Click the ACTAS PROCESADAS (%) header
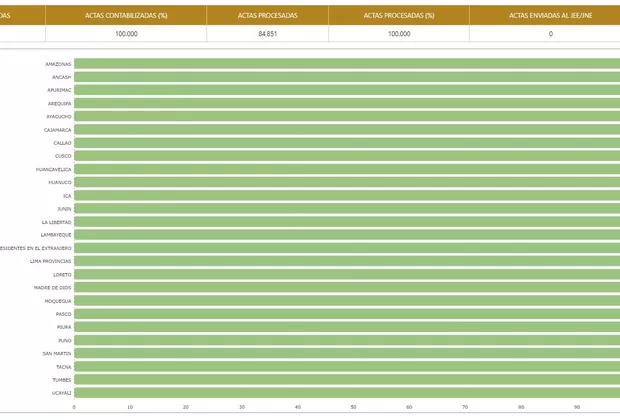 click(399, 15)
